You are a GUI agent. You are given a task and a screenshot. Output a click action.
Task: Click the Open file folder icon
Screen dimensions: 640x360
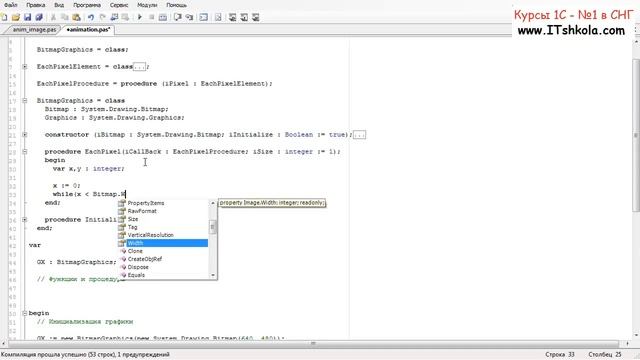pos(16,17)
